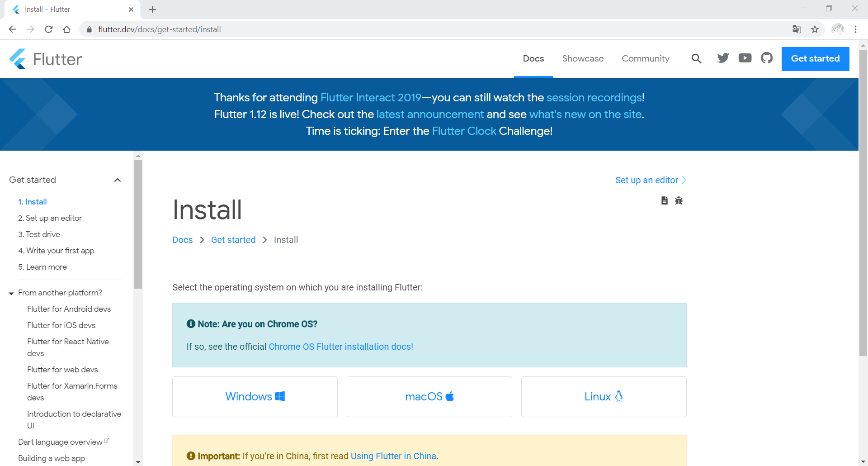Open Chrome OS Flutter installation docs link
The height and width of the screenshot is (466, 868).
point(341,347)
